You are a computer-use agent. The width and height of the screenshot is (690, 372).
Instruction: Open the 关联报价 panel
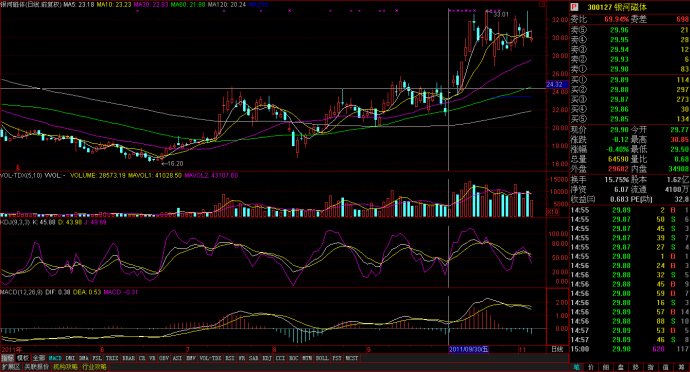36,367
